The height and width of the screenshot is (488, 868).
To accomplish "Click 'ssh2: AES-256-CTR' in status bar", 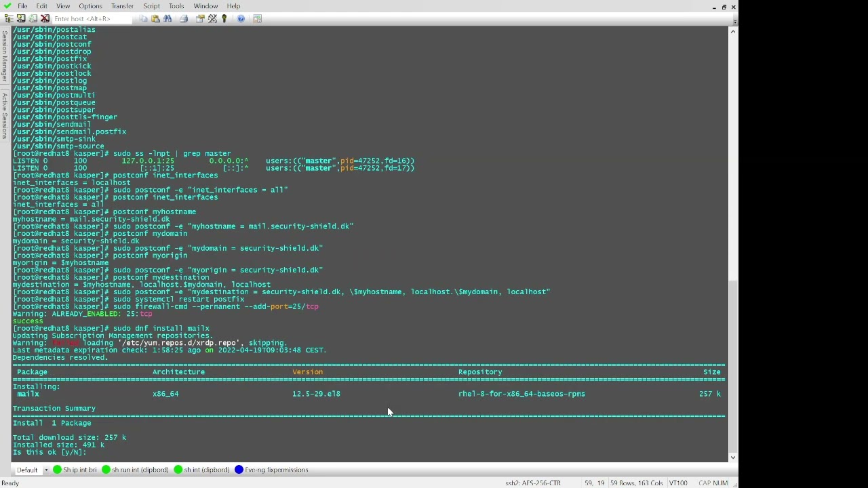I will (x=533, y=483).
